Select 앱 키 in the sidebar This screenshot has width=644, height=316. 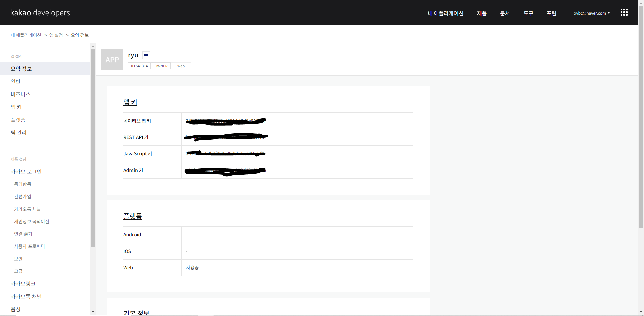(x=16, y=107)
